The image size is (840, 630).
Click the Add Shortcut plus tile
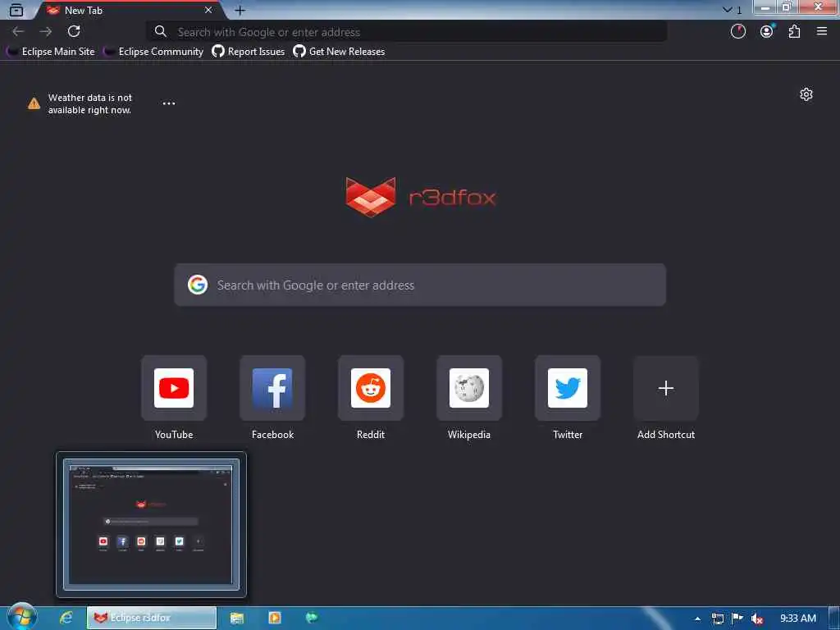666,388
